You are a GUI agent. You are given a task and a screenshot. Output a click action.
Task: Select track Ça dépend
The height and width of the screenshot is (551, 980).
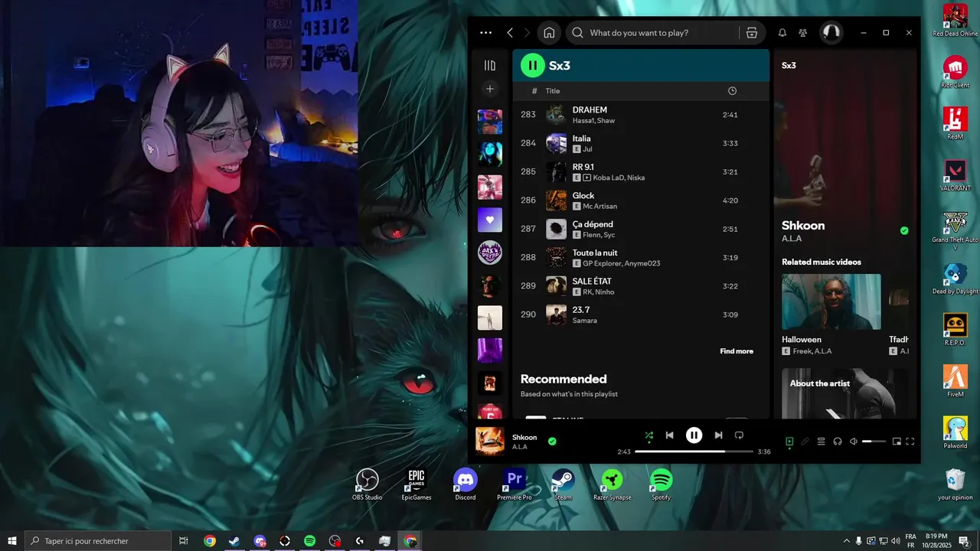pyautogui.click(x=640, y=229)
